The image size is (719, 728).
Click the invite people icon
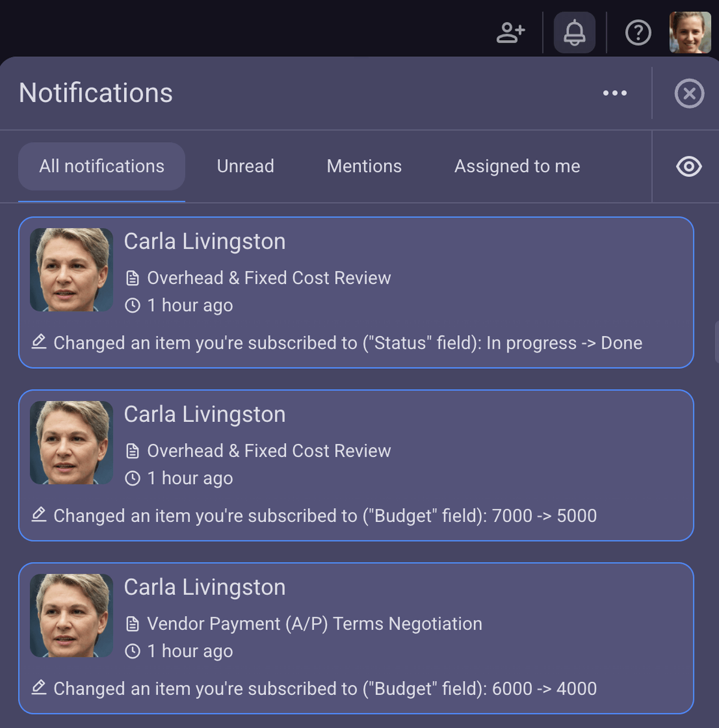510,33
